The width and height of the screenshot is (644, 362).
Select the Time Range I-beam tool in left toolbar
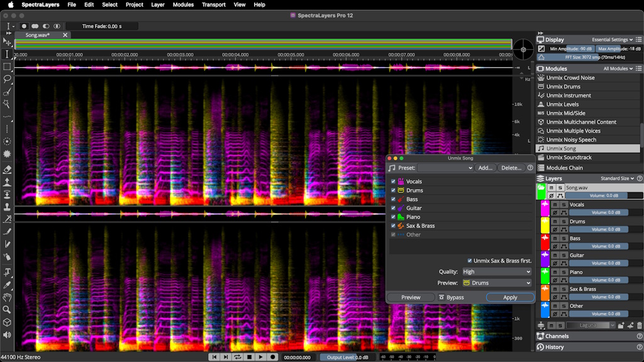(x=7, y=54)
